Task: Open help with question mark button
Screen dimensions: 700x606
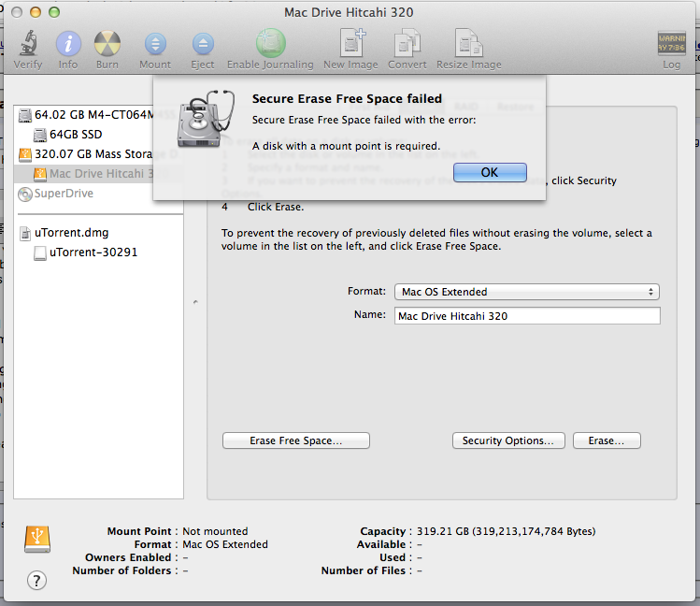Action: coord(36,581)
